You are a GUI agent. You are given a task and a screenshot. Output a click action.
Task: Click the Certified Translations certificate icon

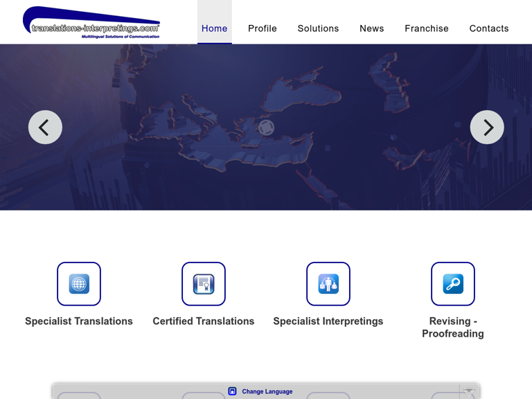tap(204, 284)
